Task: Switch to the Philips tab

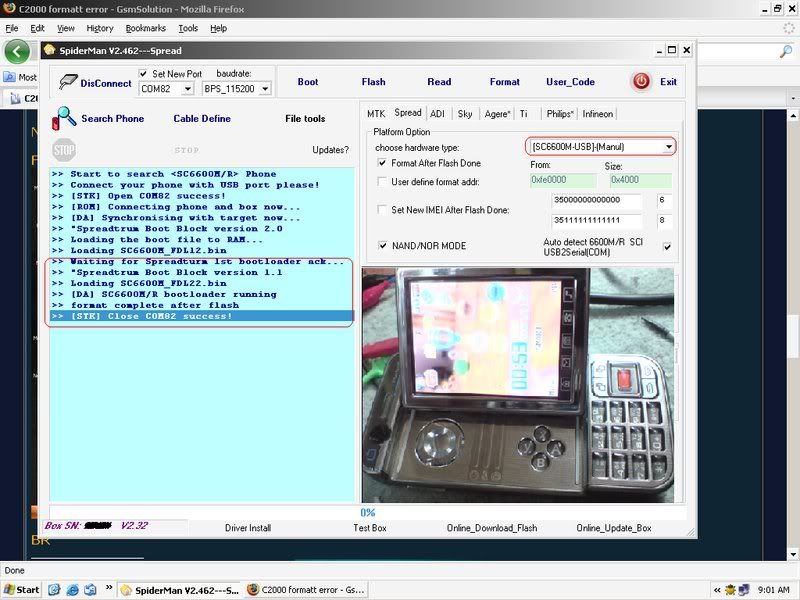Action: pos(560,114)
